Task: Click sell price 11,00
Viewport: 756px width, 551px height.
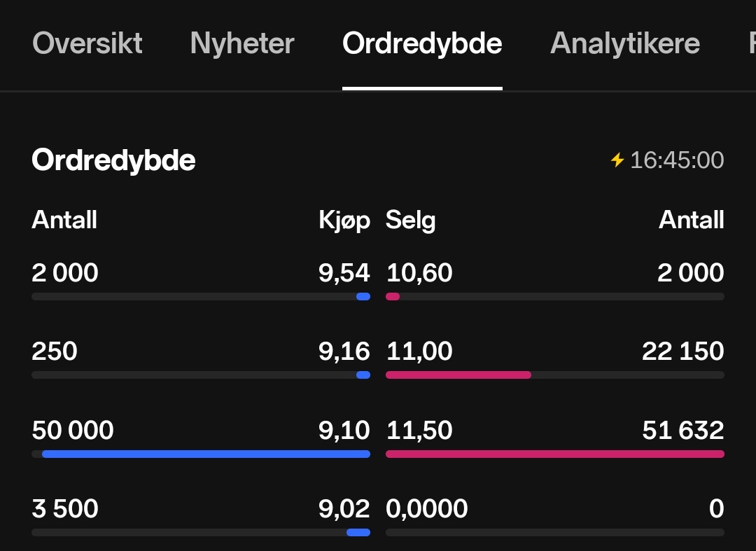Action: (419, 351)
